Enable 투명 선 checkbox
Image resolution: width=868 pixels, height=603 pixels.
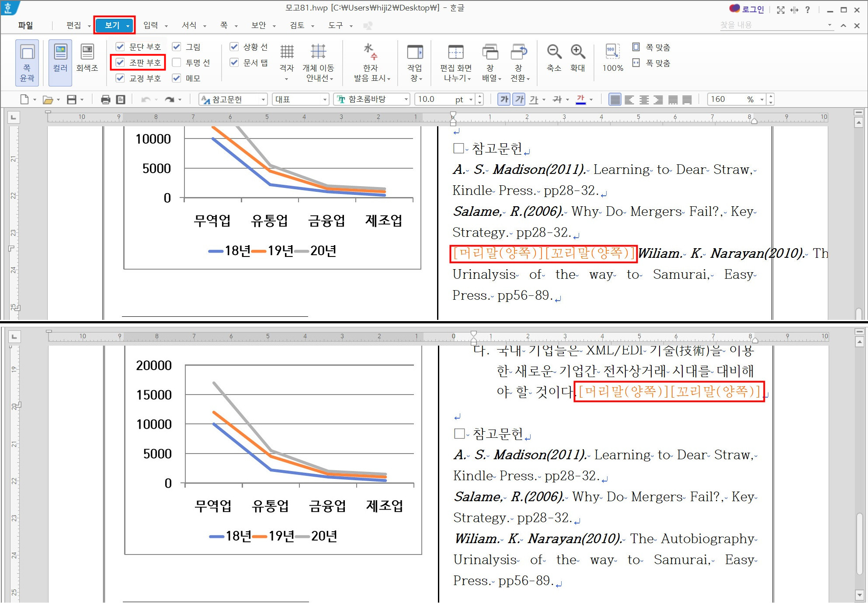click(x=177, y=62)
